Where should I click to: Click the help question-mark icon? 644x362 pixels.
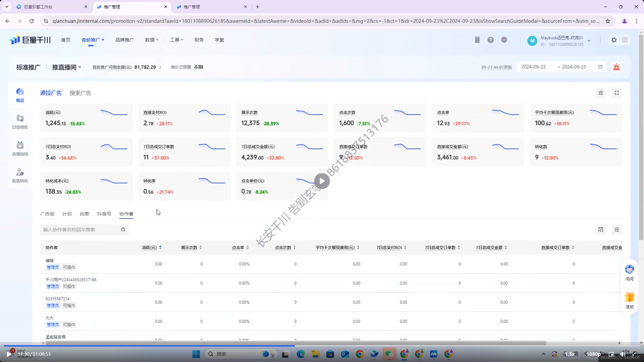pos(490,40)
